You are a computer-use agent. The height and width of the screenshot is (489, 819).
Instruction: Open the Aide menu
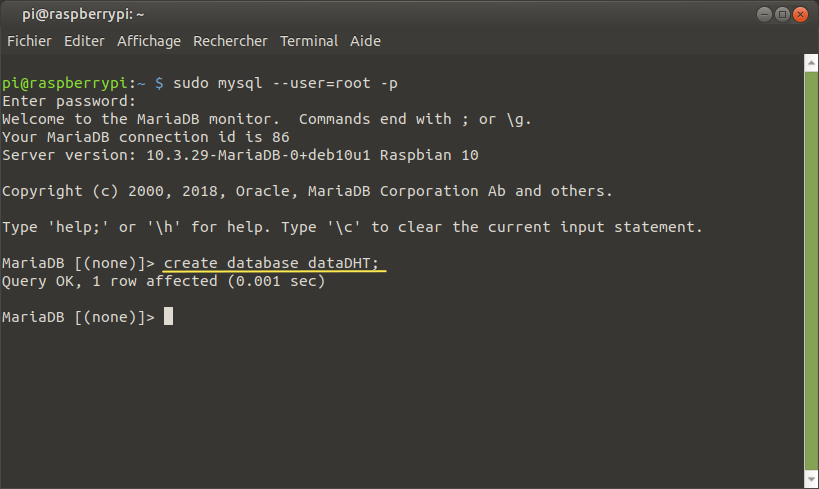tap(365, 41)
